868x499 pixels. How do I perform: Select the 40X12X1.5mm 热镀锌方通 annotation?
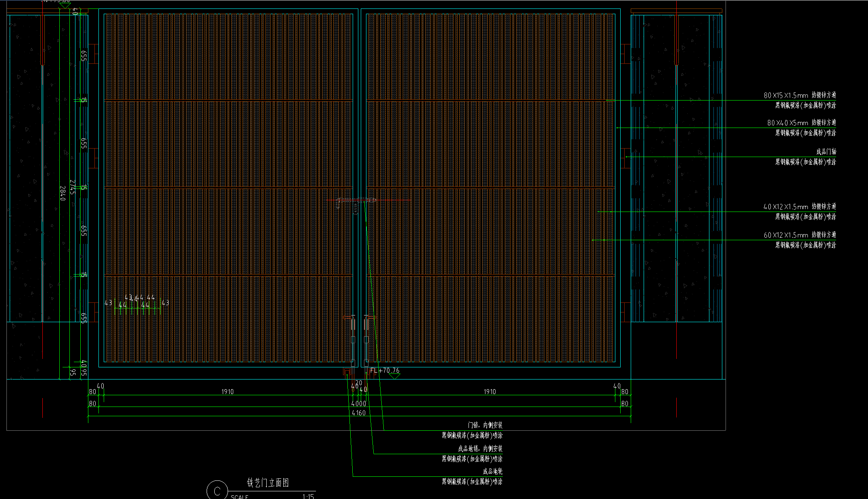(799, 207)
